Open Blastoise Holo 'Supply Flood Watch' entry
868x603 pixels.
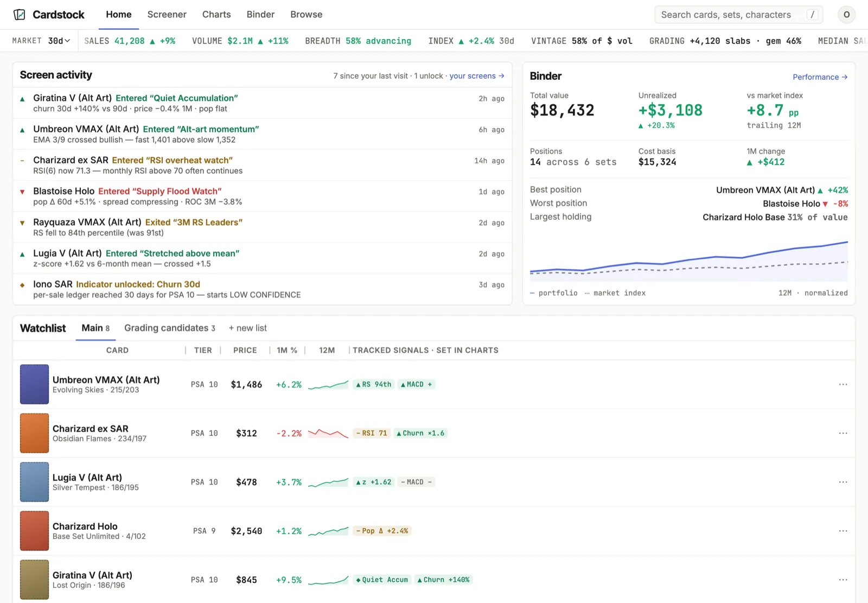pos(263,196)
